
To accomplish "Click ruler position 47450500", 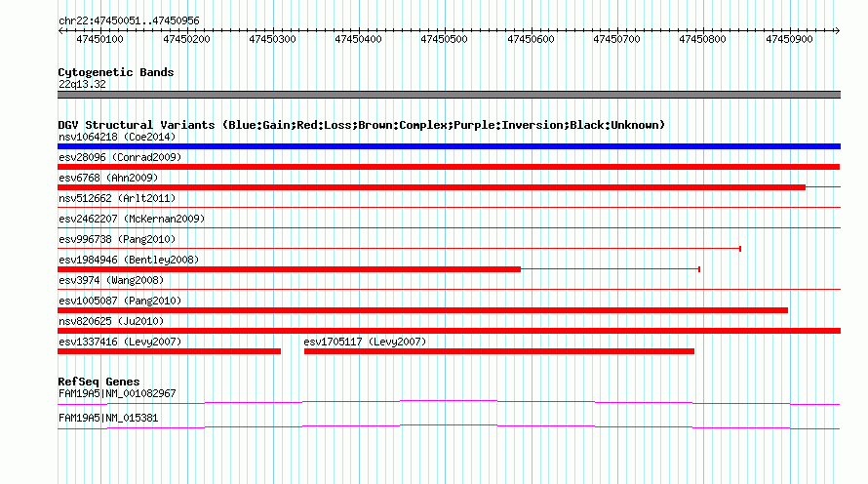I will [444, 39].
